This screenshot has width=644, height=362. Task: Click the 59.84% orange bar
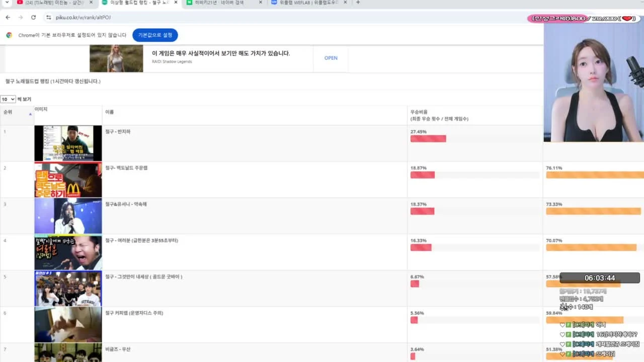point(585,320)
